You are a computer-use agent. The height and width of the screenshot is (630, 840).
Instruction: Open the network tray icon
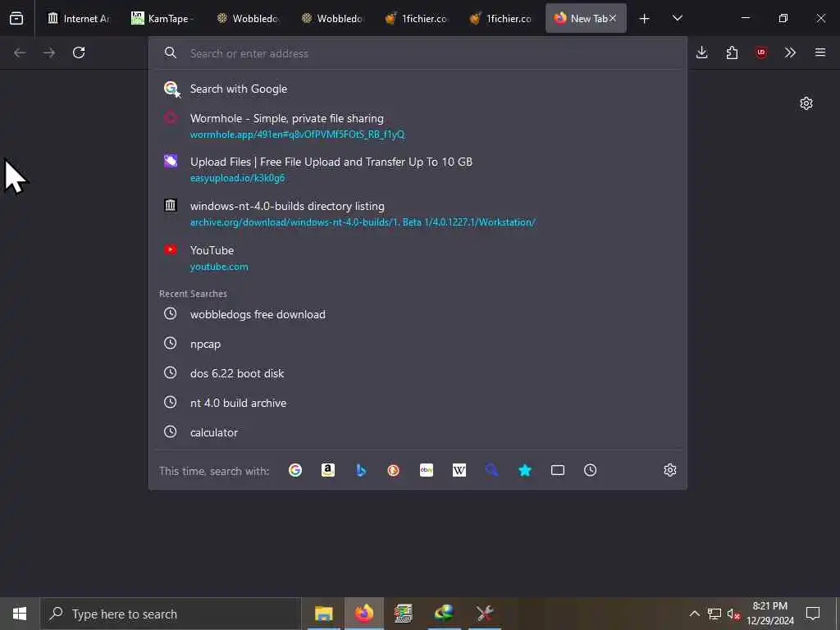714,614
